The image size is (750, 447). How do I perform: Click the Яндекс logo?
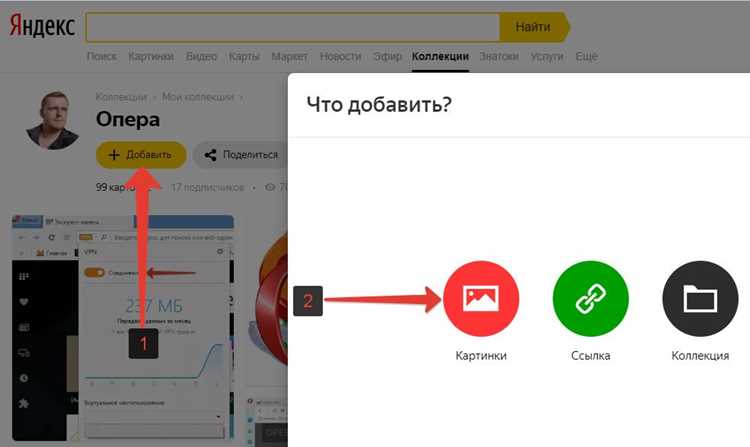pos(42,26)
